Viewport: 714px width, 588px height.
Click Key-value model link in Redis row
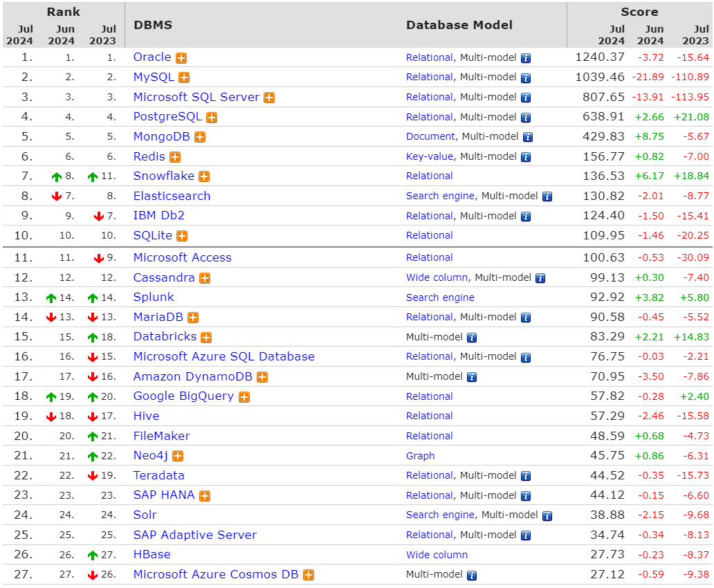coord(430,156)
